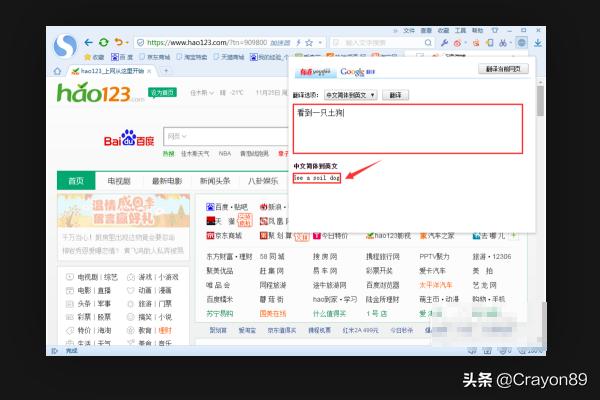
Task: Click the skin shirt icon in title bar
Action: (x=495, y=30)
